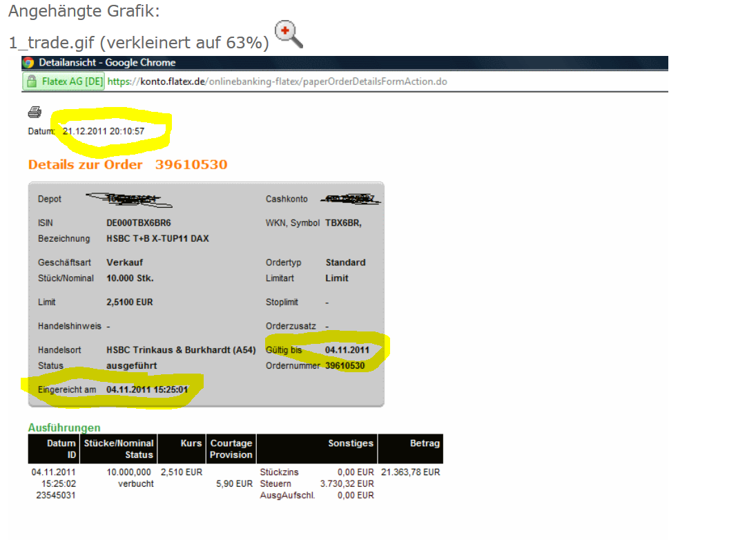Viewport: 756px width, 540px height.
Task: Click the 'Detailansicht - Google Chrome' title text
Action: 107,63
